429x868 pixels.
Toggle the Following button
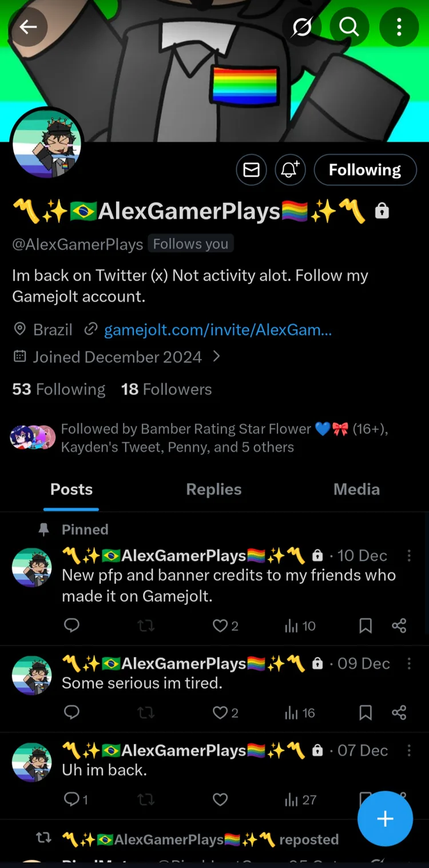point(365,170)
